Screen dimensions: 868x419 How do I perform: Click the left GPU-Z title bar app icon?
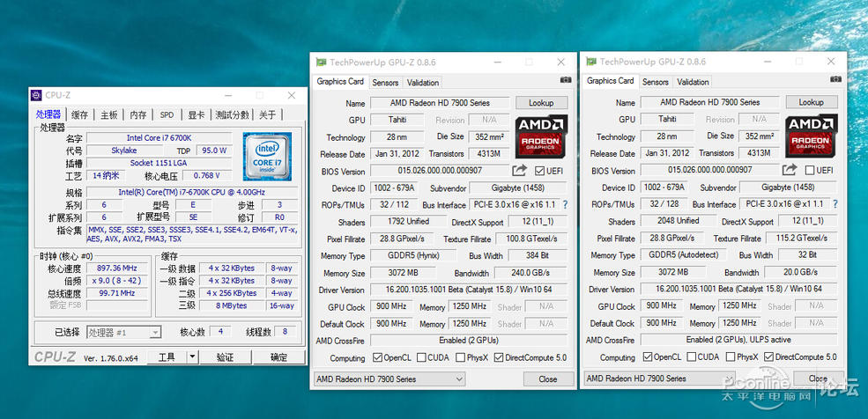click(x=321, y=62)
